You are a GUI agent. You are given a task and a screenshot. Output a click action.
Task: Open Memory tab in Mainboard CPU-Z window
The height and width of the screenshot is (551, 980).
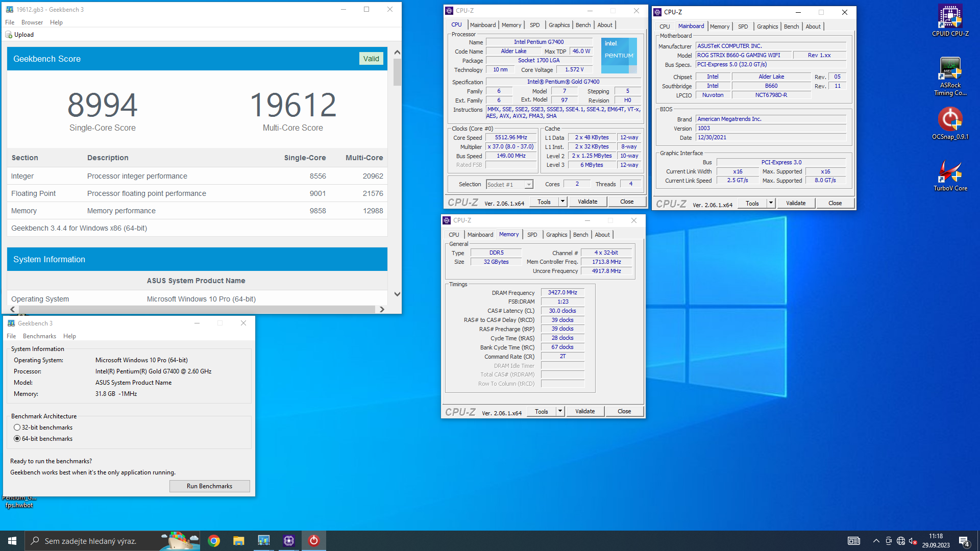tap(719, 27)
